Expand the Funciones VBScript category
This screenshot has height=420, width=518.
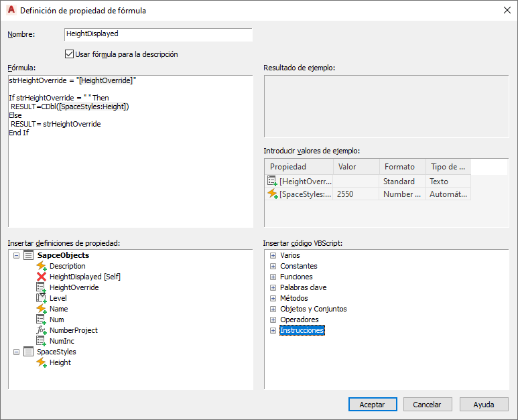273,277
